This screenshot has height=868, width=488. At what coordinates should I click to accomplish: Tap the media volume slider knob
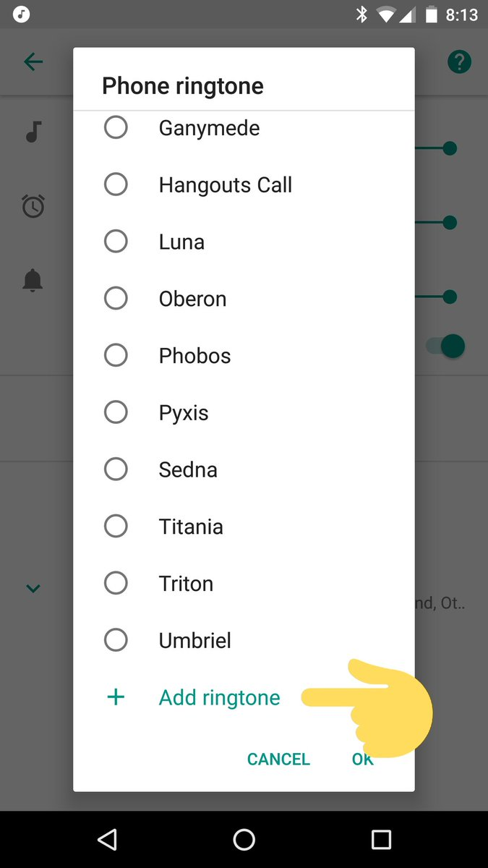pos(450,148)
